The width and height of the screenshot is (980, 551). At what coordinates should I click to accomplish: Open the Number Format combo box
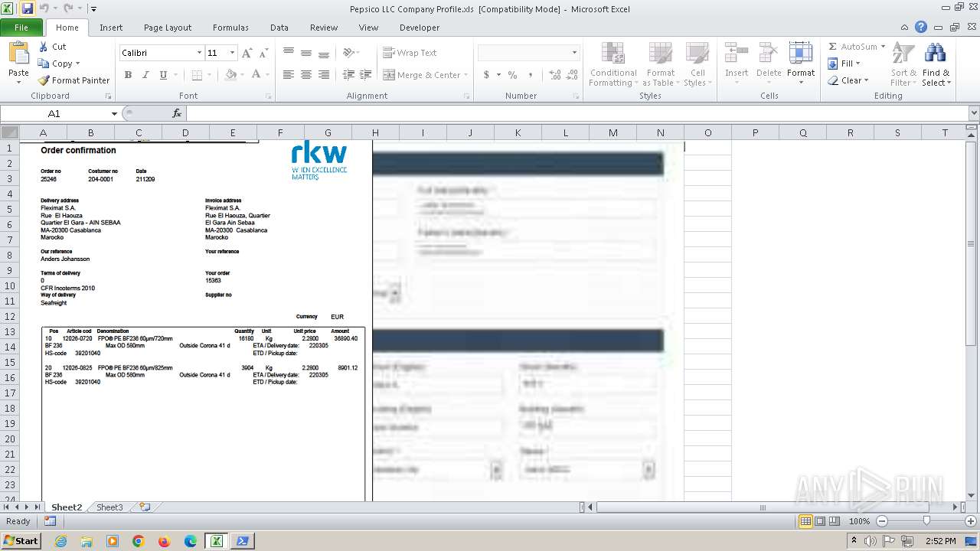[528, 53]
